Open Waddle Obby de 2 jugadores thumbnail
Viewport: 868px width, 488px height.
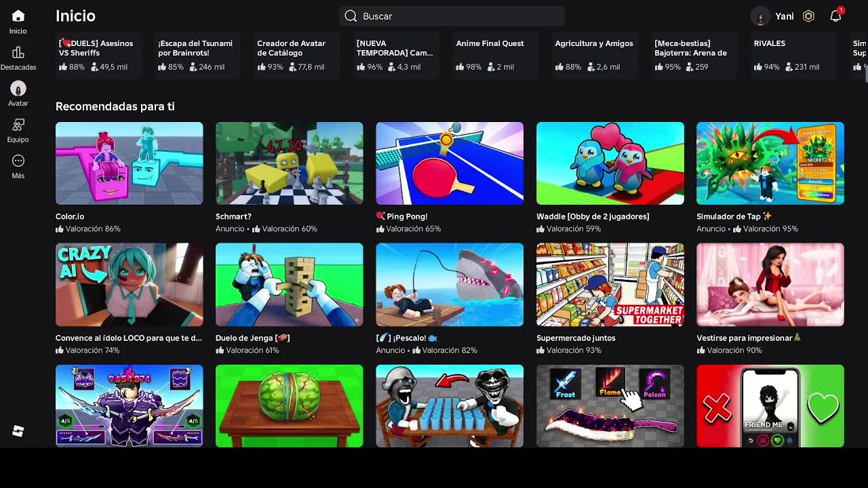tap(610, 163)
